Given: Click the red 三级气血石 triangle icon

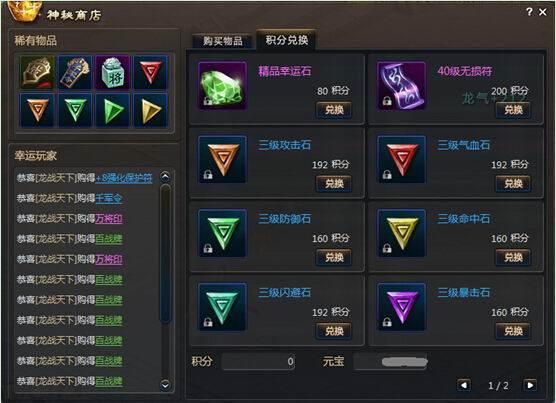Looking at the screenshot, I should click(401, 159).
